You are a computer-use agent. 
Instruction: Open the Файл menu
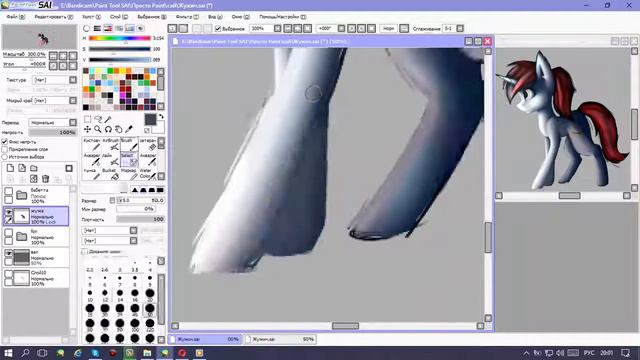(x=16, y=17)
